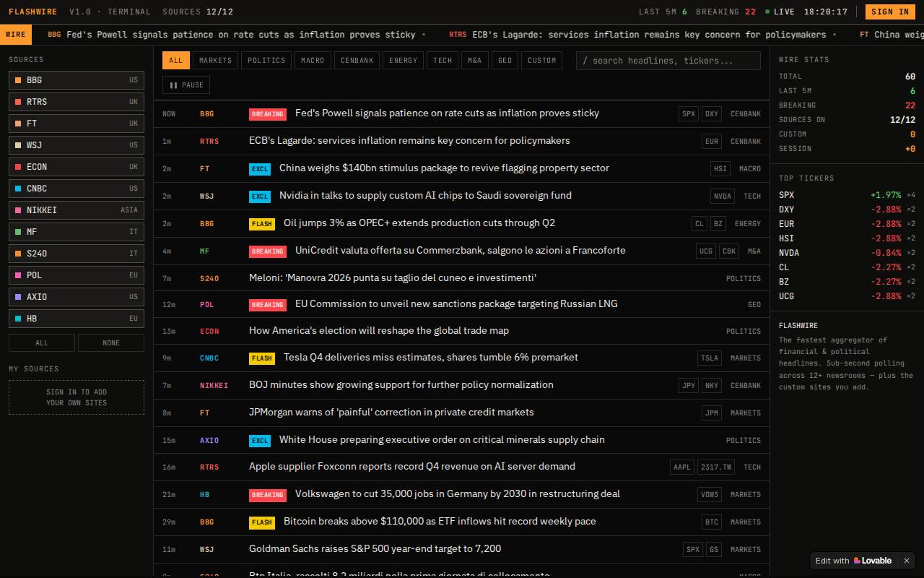Click TSLA ticker tag on Tesla headline

click(x=710, y=358)
